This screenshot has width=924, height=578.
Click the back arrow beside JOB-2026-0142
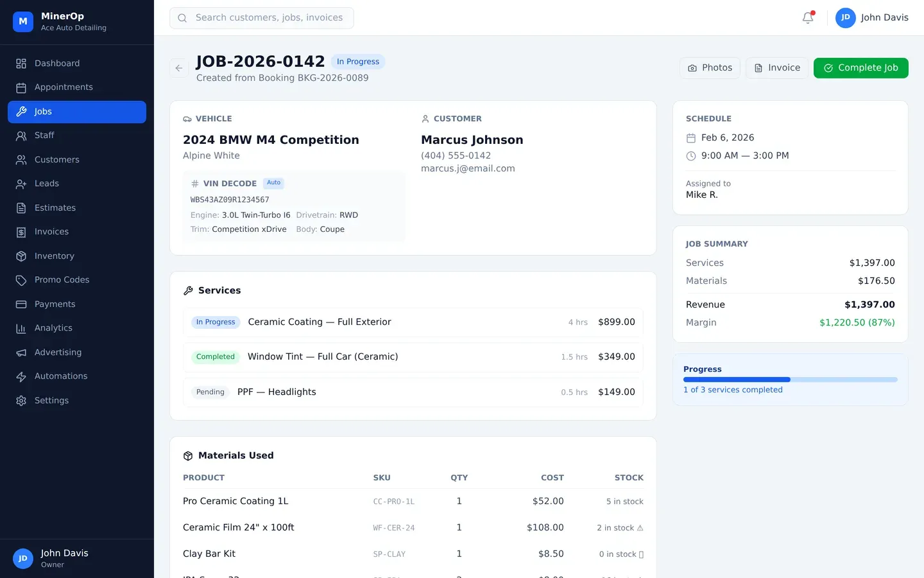178,68
